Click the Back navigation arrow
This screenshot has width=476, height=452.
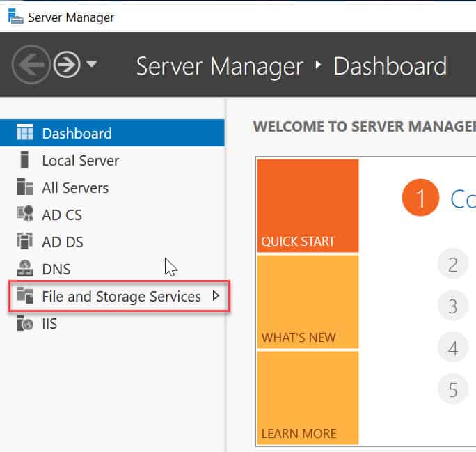(31, 64)
